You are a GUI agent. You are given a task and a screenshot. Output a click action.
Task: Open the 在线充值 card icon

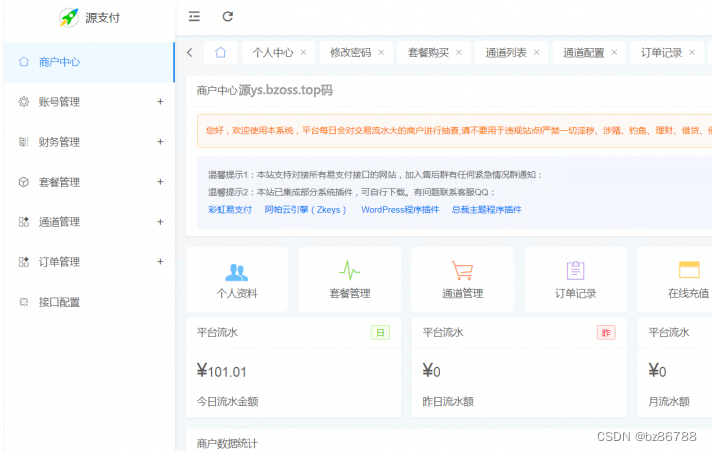coord(689,269)
